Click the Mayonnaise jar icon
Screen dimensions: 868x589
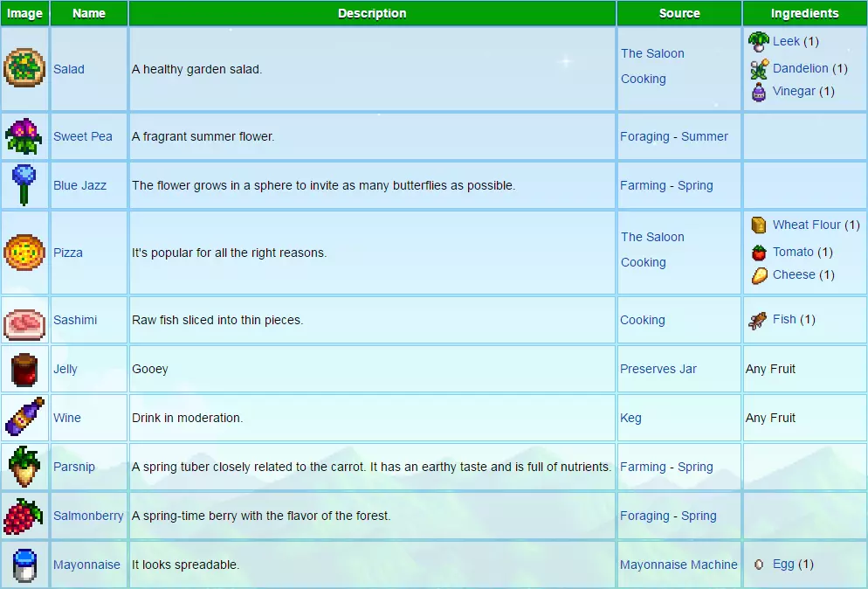[x=24, y=565]
